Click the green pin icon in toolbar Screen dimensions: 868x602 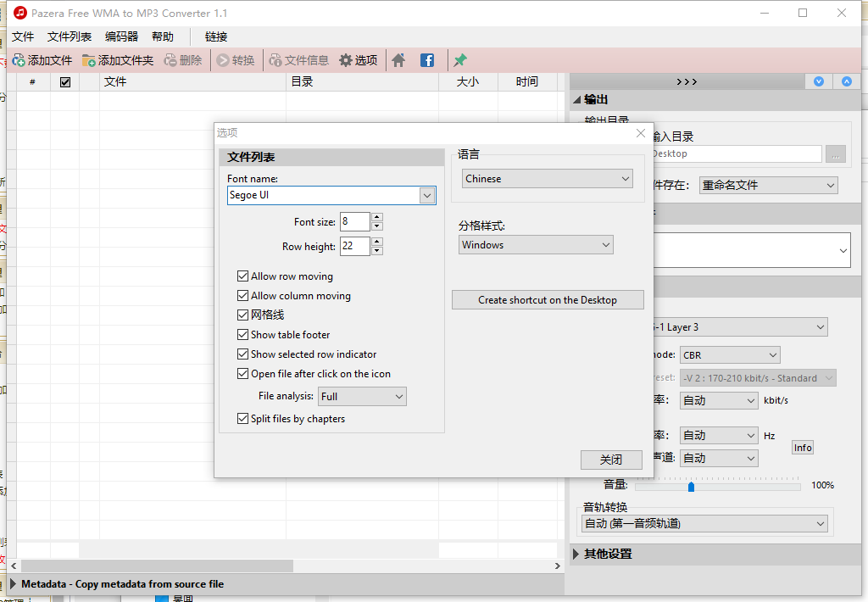coord(460,60)
